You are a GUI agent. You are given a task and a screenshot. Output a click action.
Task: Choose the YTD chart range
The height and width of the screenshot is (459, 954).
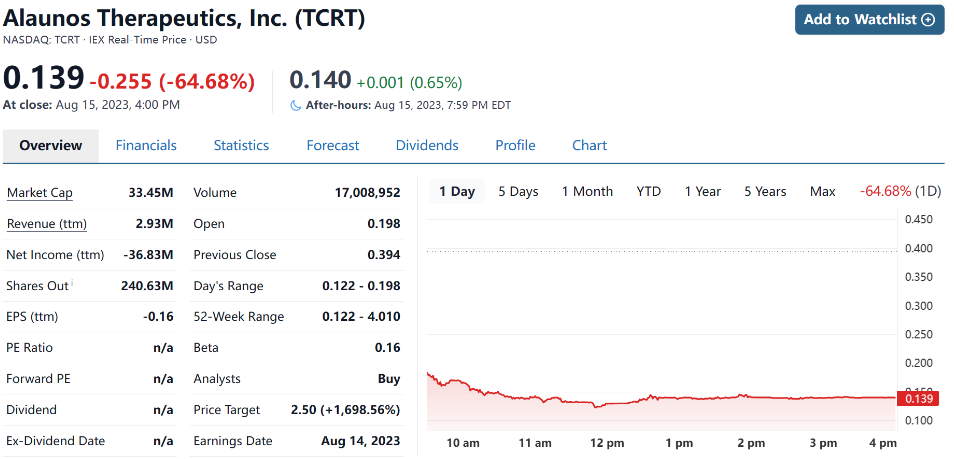pyautogui.click(x=649, y=191)
